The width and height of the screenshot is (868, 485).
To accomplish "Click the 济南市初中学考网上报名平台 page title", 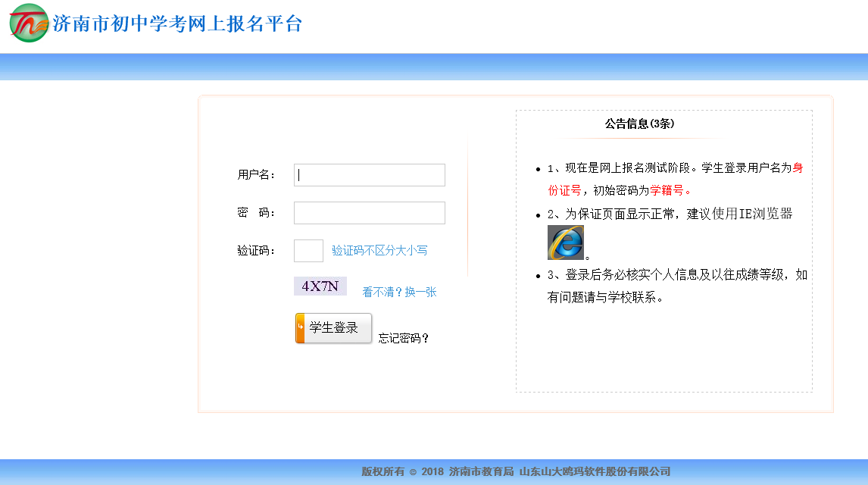I will click(x=174, y=23).
